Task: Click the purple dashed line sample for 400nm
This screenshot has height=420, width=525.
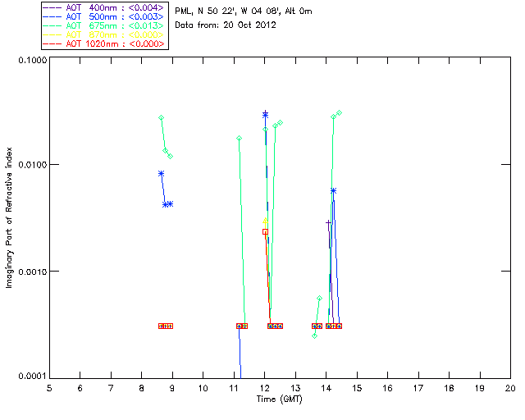Action: (x=52, y=7)
